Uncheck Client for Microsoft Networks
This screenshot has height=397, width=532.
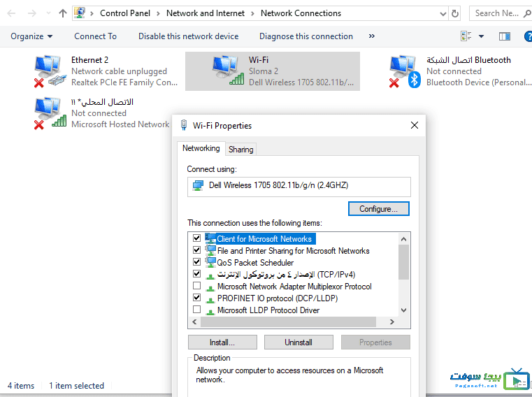coord(196,238)
